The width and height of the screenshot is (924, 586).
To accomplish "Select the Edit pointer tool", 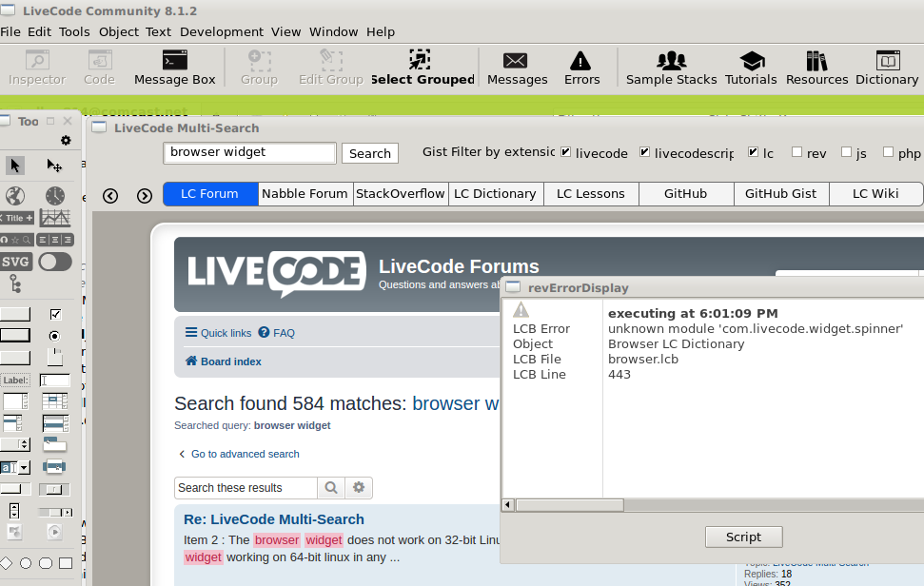I will click(54, 166).
